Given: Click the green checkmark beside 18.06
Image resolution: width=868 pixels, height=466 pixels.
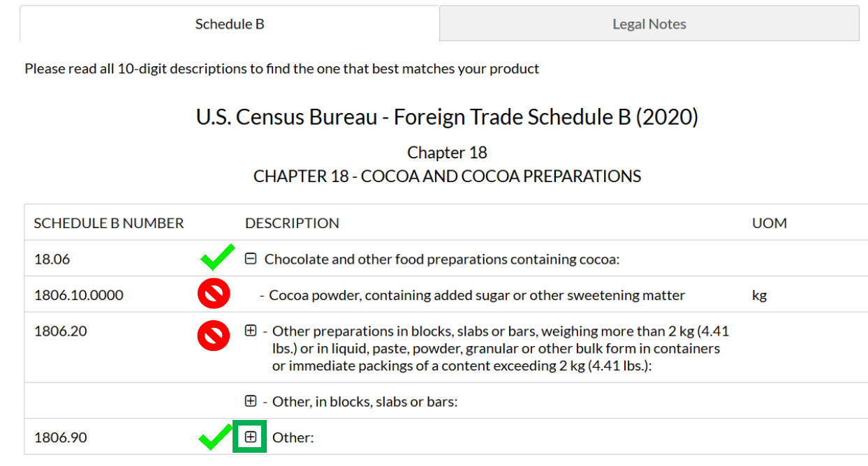Looking at the screenshot, I should tap(217, 259).
